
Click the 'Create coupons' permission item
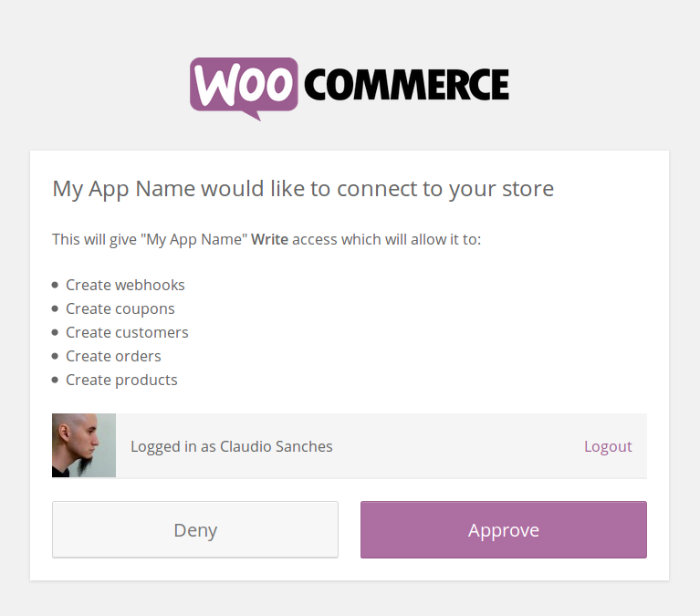120,308
